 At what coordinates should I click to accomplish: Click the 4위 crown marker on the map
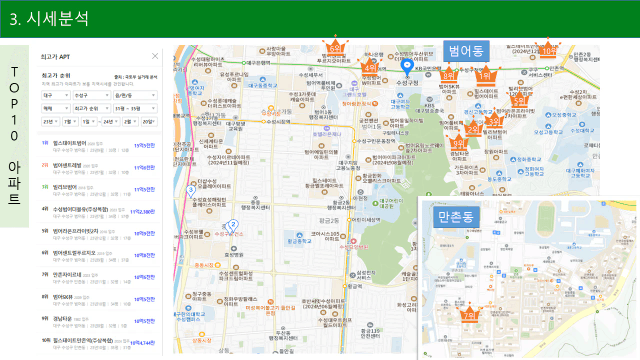pyautogui.click(x=369, y=66)
